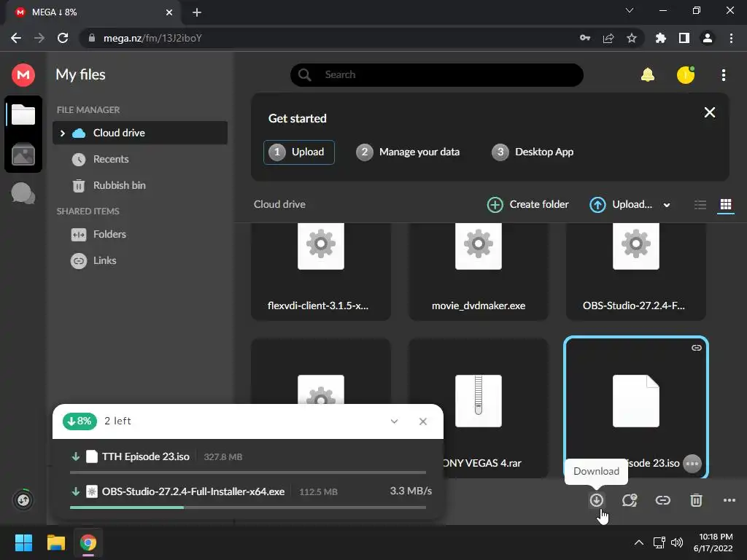Click the MEGA logo icon

tap(23, 75)
